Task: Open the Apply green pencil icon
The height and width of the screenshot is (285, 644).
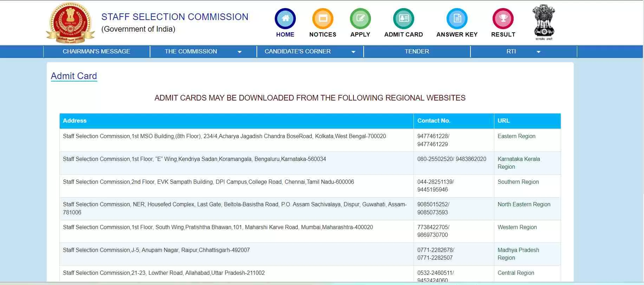Action: (x=360, y=18)
